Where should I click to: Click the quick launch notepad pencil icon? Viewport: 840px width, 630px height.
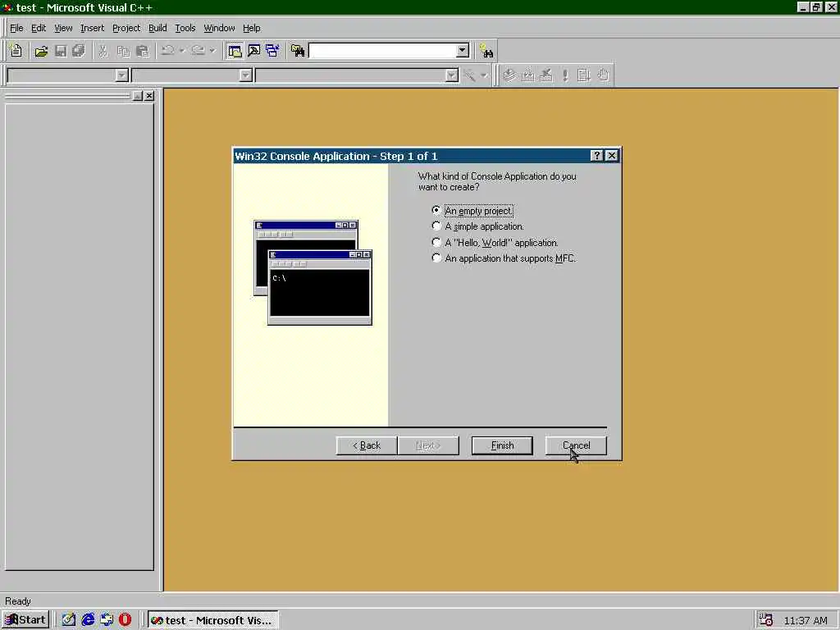69,620
